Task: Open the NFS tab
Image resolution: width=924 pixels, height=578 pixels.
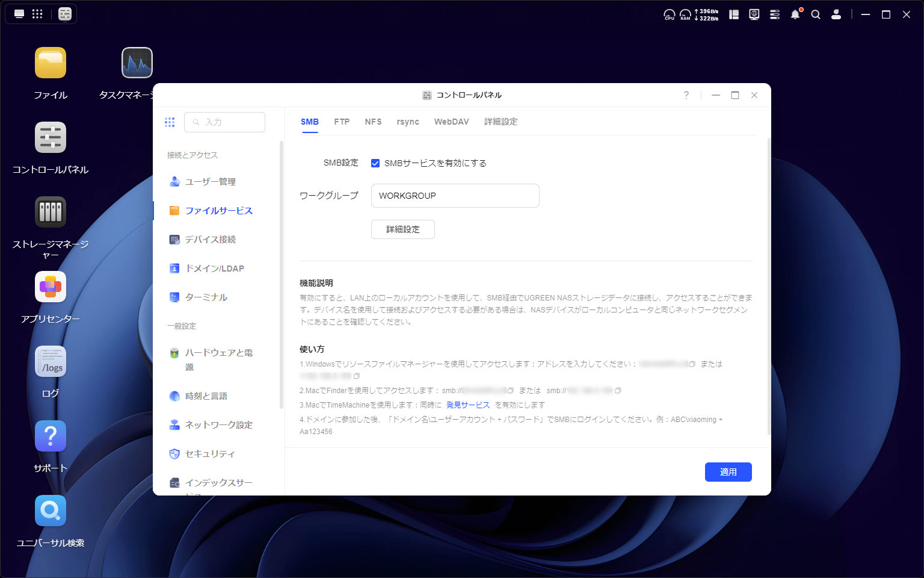Action: tap(373, 122)
